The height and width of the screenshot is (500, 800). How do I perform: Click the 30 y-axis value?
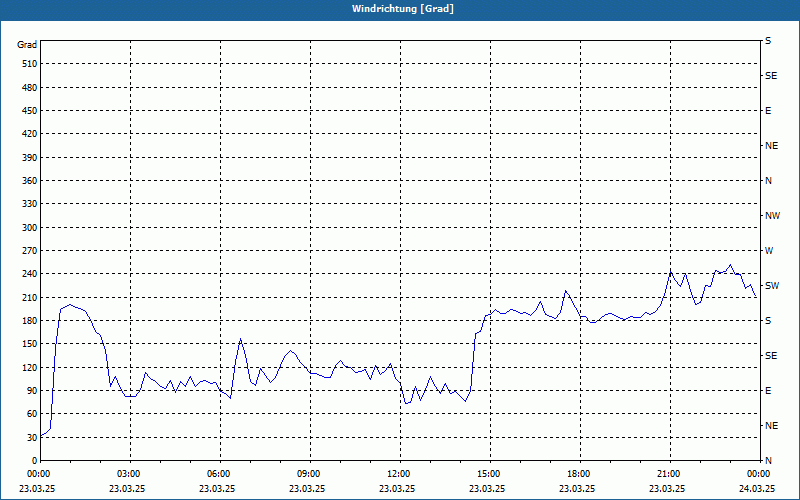(x=32, y=437)
